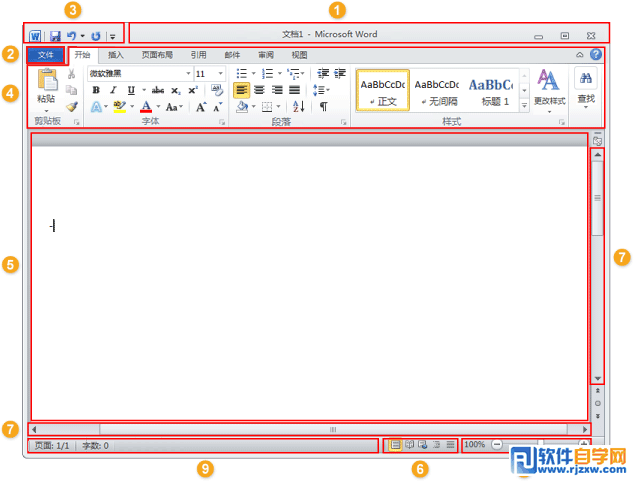634x481 pixels.
Task: Click the Format Painter brush icon
Action: (72, 107)
